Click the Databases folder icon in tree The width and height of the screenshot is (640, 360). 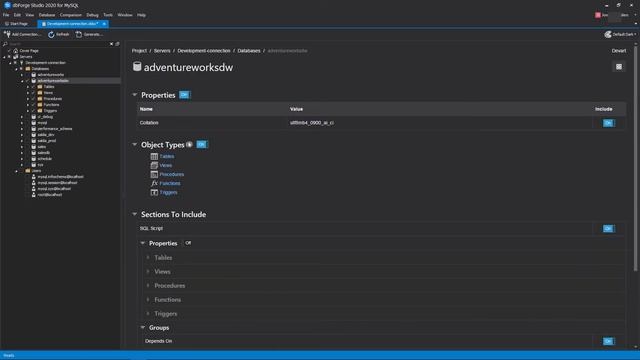(x=28, y=69)
